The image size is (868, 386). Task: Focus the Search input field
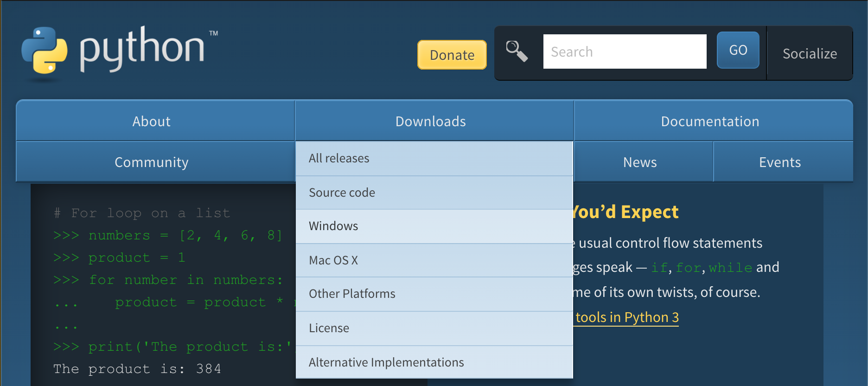click(x=625, y=51)
